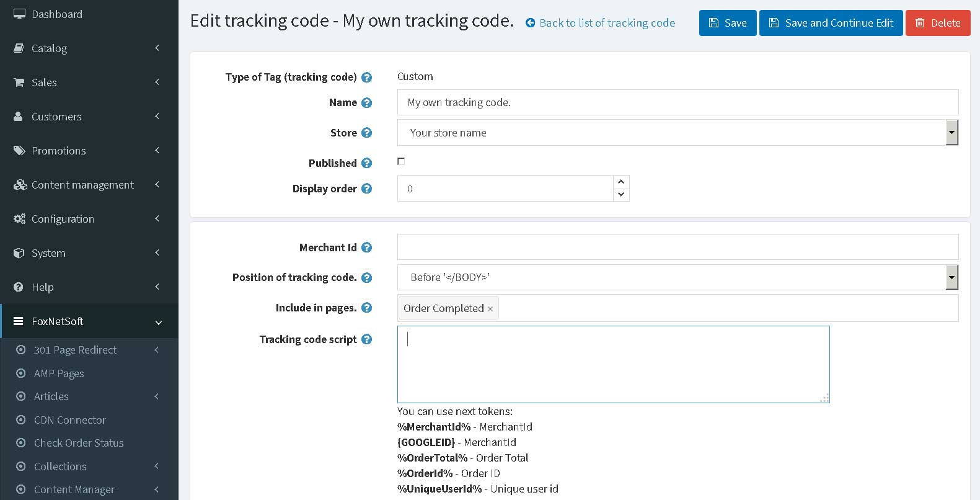Click help icon next to Type of Tag
Screen dimensions: 980x500
(366, 78)
